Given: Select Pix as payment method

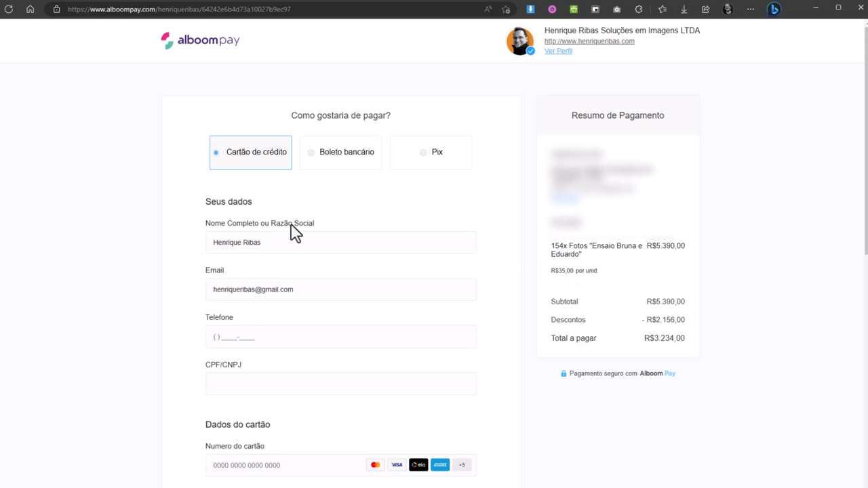Looking at the screenshot, I should point(431,152).
